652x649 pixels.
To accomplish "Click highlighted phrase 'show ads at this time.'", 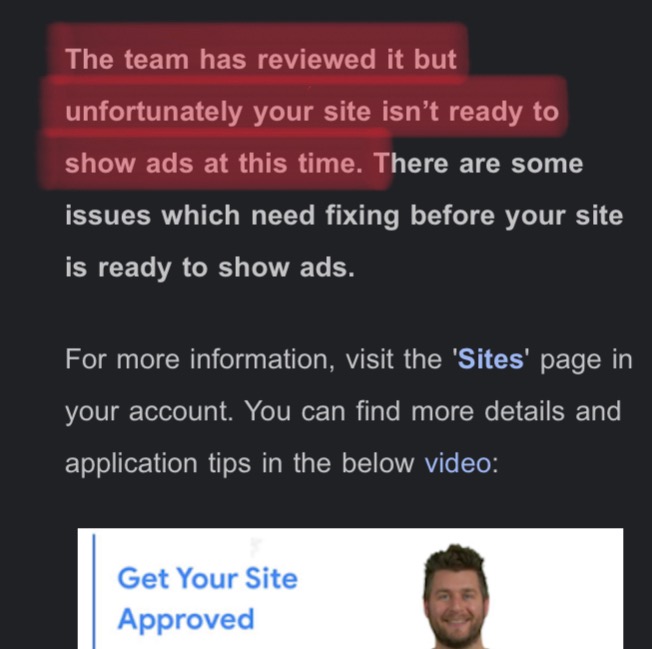I will (214, 163).
